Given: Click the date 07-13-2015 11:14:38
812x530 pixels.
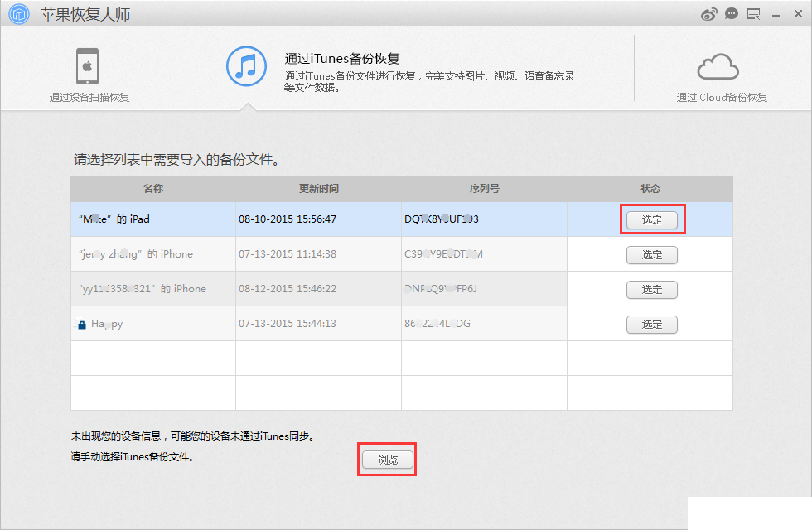Looking at the screenshot, I should (x=288, y=254).
